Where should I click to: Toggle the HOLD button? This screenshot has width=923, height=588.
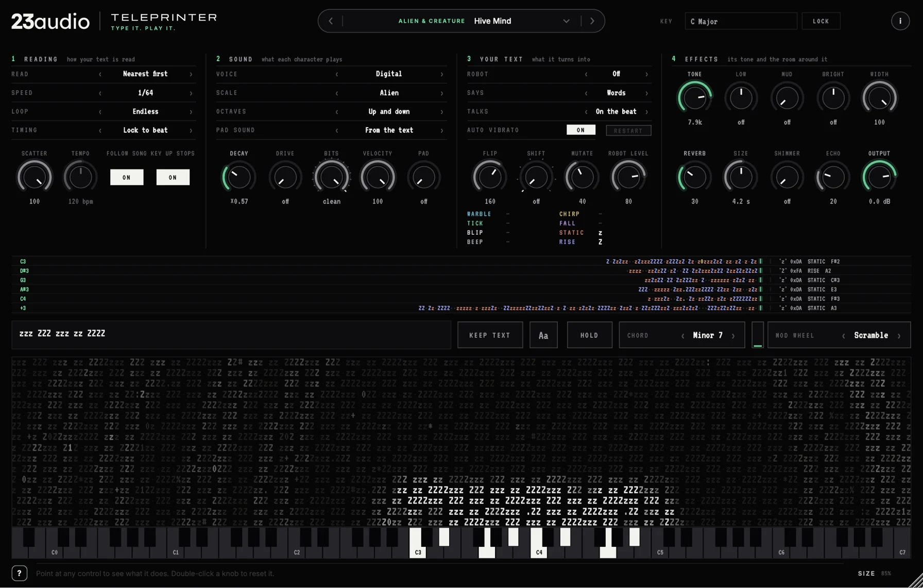click(x=589, y=335)
